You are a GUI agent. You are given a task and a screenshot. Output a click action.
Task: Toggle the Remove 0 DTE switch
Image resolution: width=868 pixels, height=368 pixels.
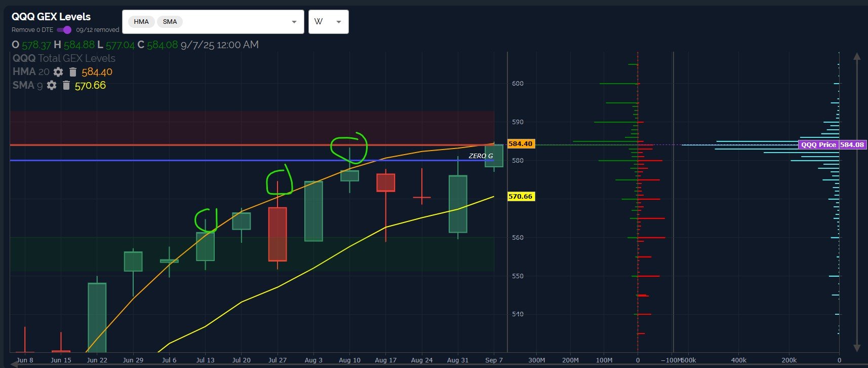[x=64, y=30]
